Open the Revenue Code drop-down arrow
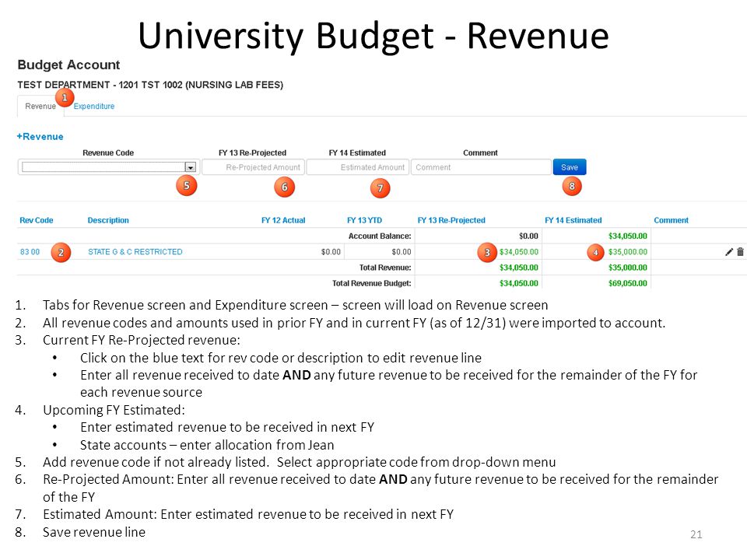Image resolution: width=747 pixels, height=560 pixels. point(190,167)
